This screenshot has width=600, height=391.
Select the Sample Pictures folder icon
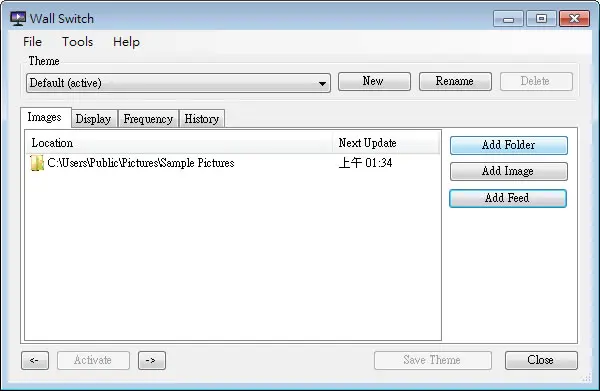click(37, 163)
